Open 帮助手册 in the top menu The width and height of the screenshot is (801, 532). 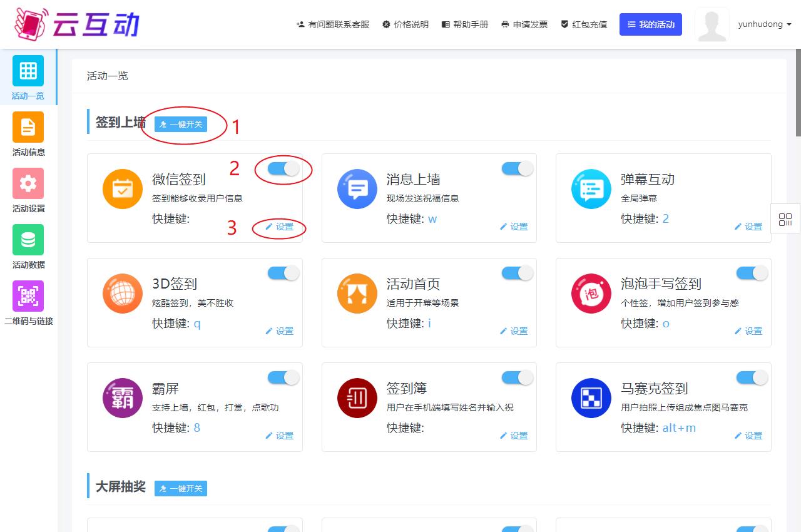coord(465,24)
